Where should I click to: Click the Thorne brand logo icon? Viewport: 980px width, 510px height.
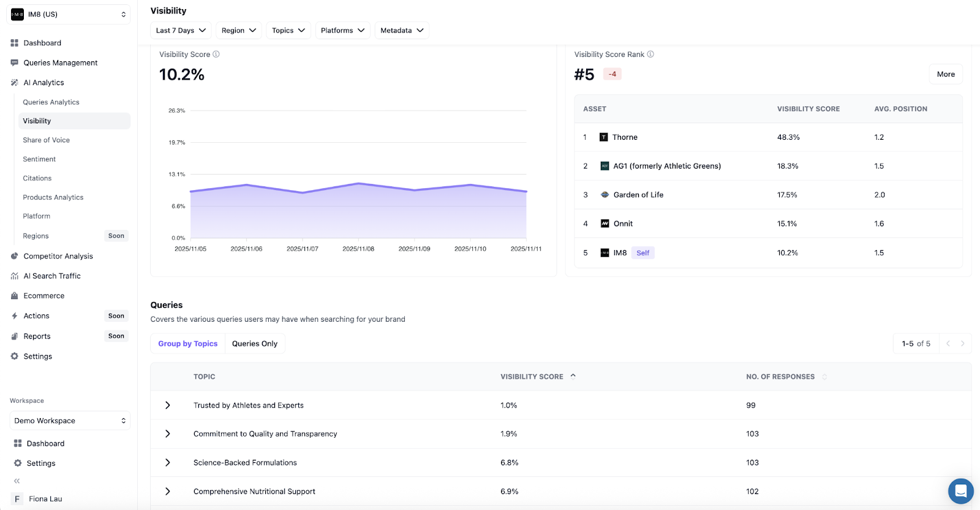(x=603, y=137)
